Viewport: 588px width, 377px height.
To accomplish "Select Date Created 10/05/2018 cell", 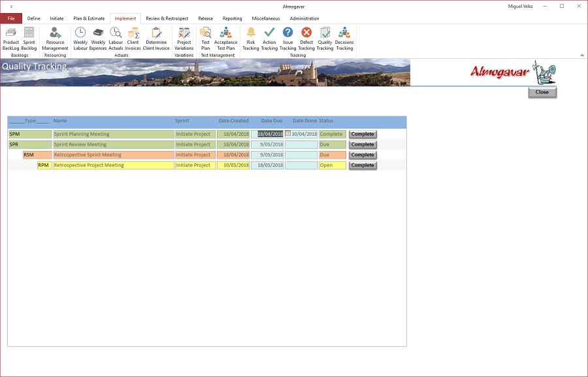I will click(233, 165).
